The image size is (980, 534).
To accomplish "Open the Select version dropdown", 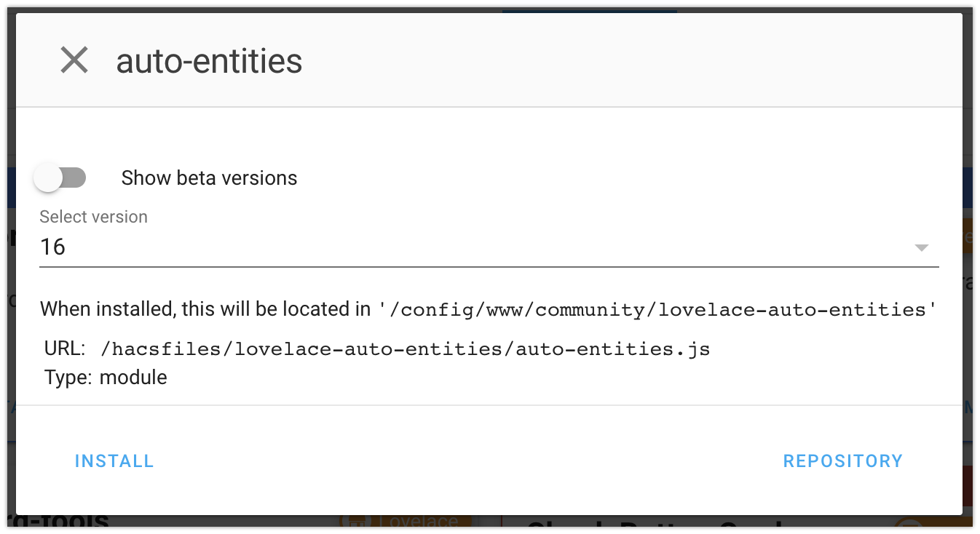I will 481,247.
